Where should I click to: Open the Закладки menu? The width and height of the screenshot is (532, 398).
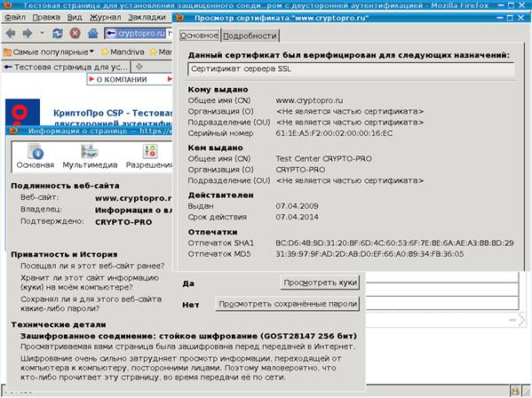pos(147,17)
